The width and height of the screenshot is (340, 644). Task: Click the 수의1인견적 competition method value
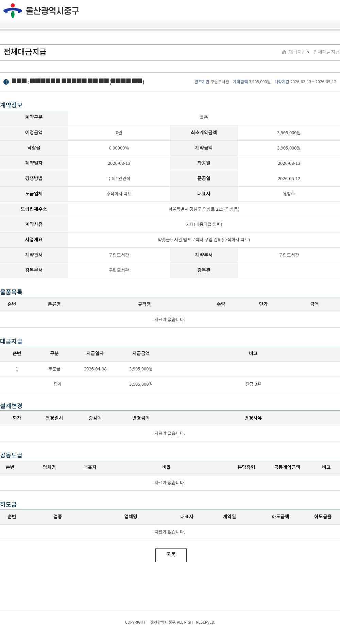[119, 178]
